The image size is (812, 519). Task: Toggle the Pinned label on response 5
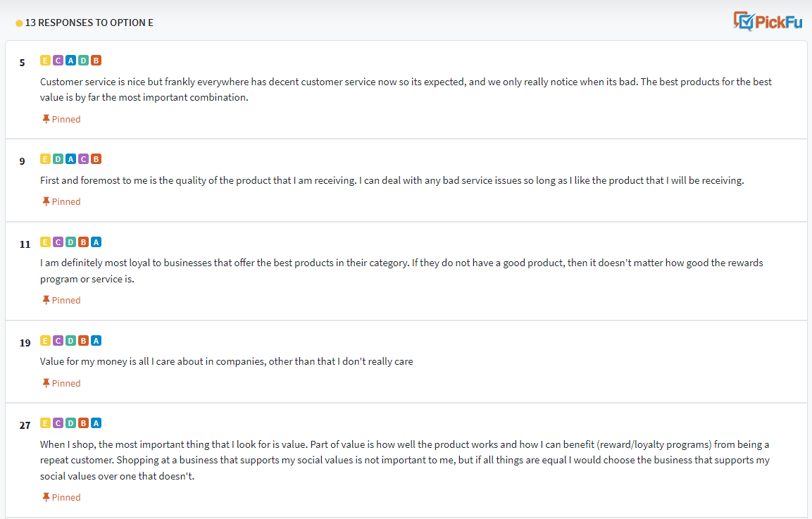tap(66, 119)
